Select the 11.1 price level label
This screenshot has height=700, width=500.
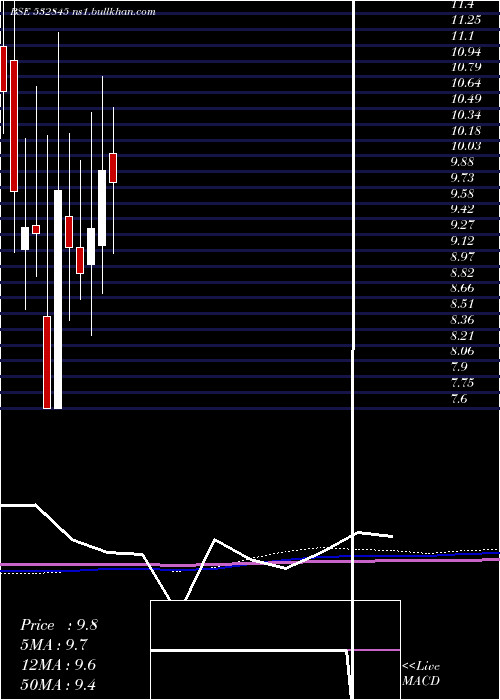(x=462, y=36)
